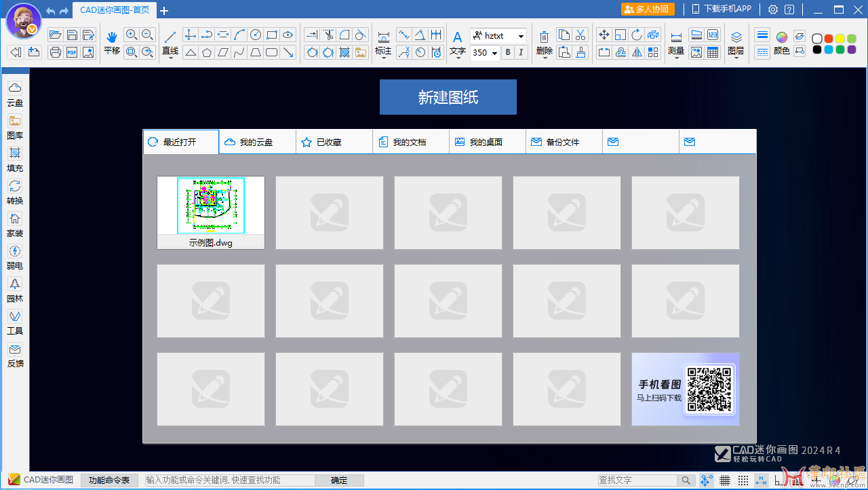The width and height of the screenshot is (868, 490).
Task: Select the Pan (平移) hand tool
Action: coord(112,42)
